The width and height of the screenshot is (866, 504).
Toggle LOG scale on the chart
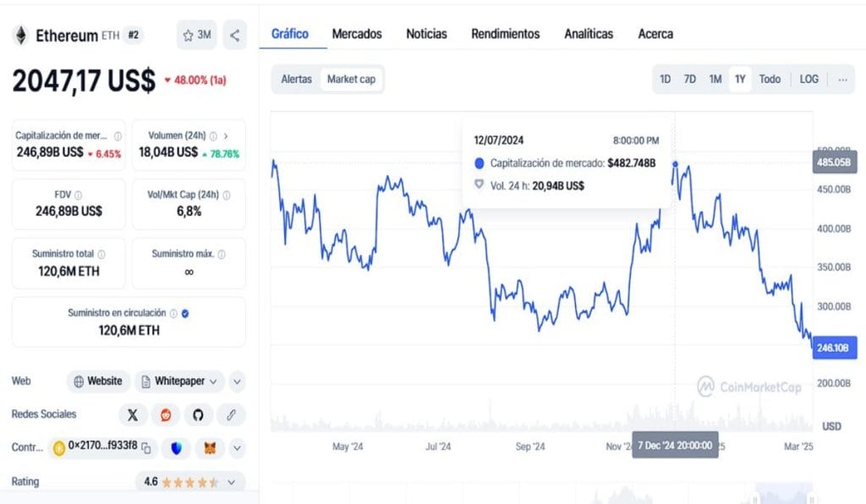[809, 79]
